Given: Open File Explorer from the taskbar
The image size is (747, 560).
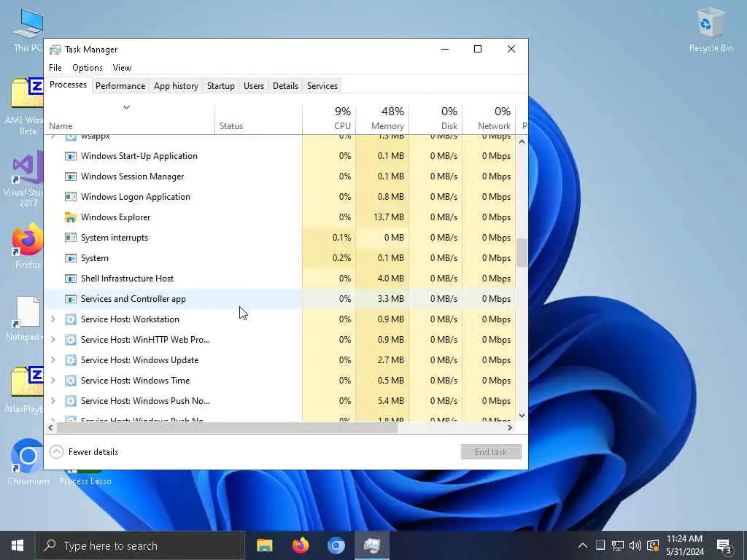Looking at the screenshot, I should click(x=264, y=545).
